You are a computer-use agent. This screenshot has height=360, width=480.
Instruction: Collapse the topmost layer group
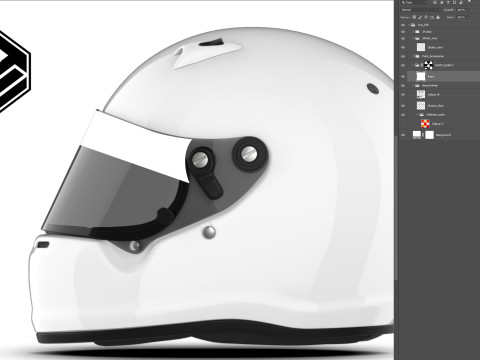pyautogui.click(x=409, y=25)
